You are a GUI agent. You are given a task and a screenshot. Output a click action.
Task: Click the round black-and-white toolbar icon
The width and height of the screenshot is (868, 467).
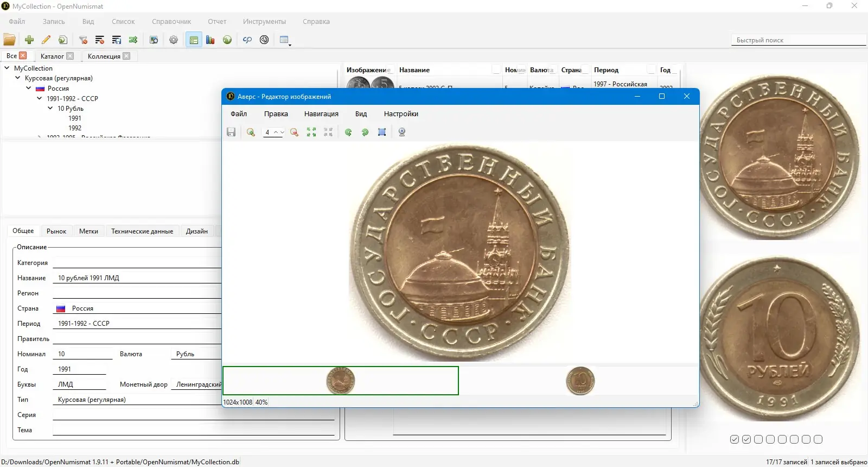click(x=264, y=40)
